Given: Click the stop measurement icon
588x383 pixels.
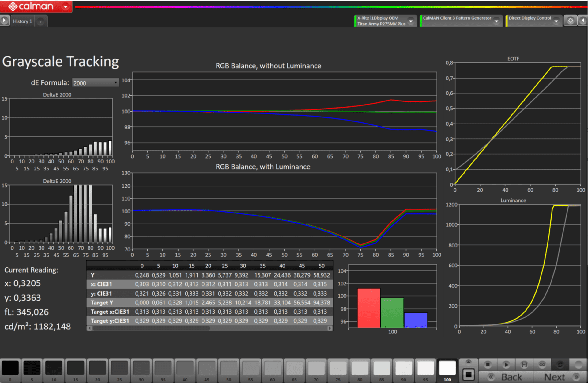Looking at the screenshot, I should (488, 365).
